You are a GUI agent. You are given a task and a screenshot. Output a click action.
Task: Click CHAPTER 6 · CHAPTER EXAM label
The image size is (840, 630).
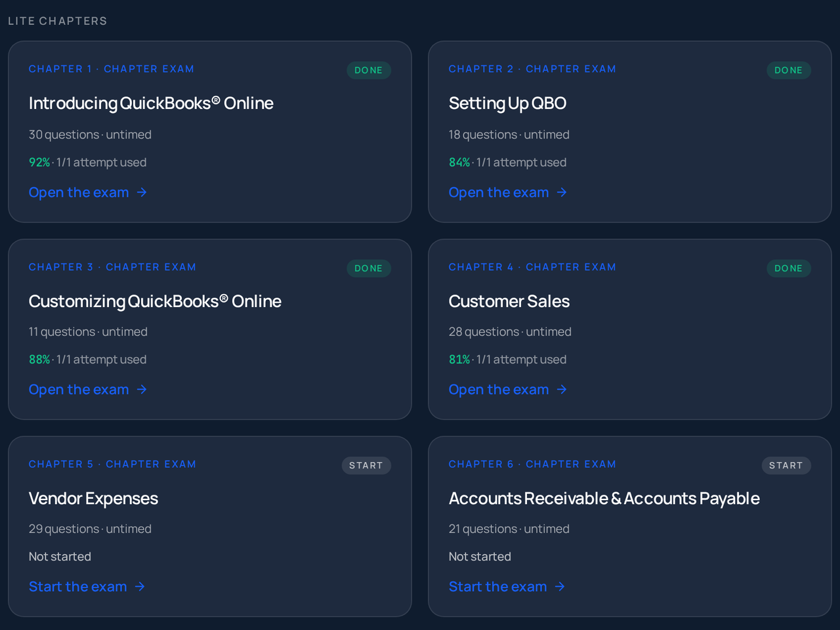[x=532, y=464]
